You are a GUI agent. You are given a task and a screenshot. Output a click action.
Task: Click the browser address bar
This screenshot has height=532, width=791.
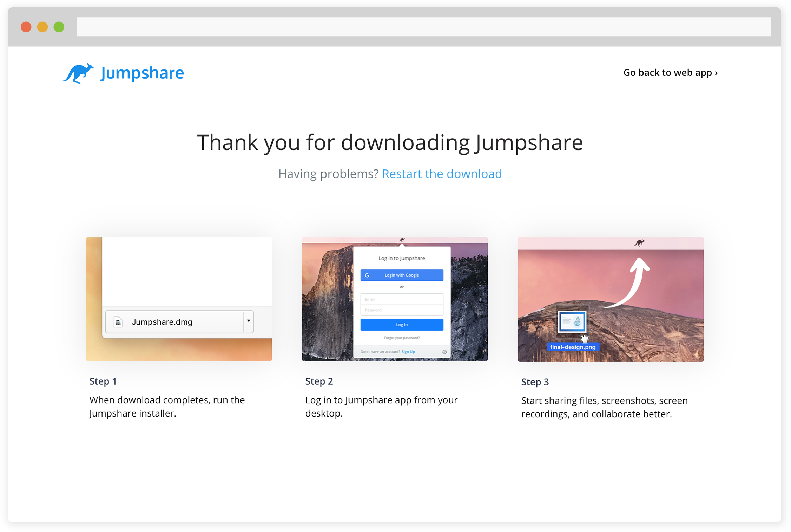pos(424,27)
